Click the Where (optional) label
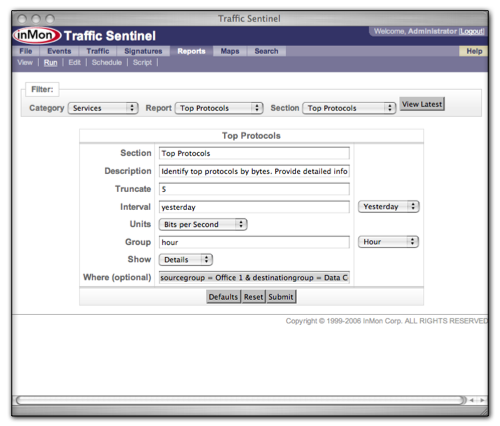 [x=117, y=277]
